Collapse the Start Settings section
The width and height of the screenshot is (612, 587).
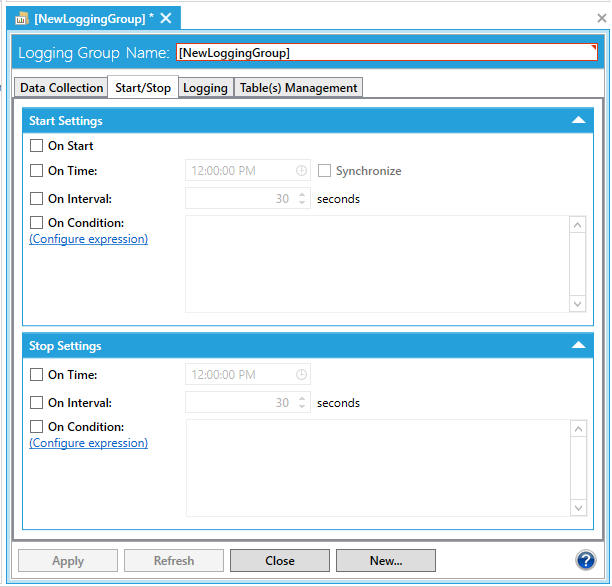point(578,120)
